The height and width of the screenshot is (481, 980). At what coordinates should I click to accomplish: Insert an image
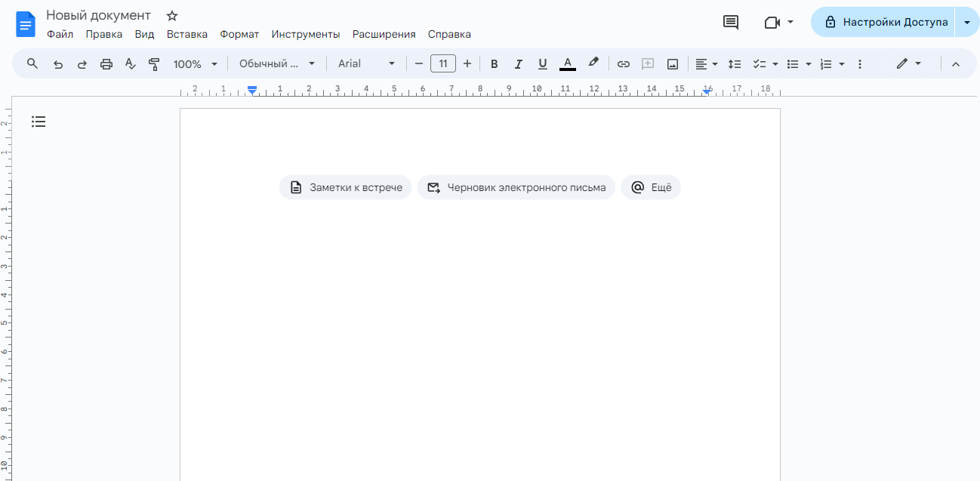click(672, 63)
